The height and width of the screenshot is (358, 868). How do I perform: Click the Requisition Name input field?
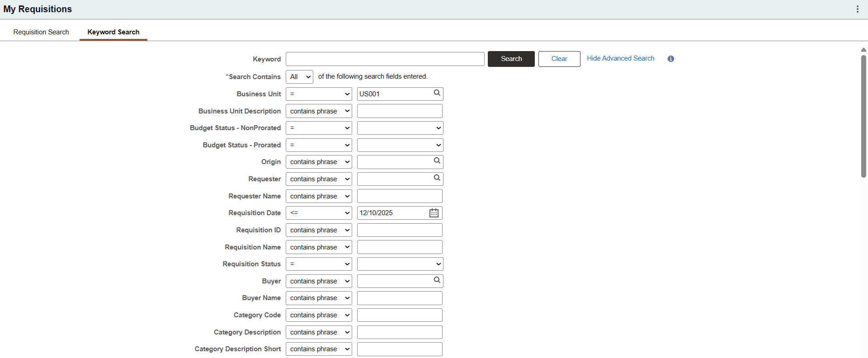pos(400,247)
